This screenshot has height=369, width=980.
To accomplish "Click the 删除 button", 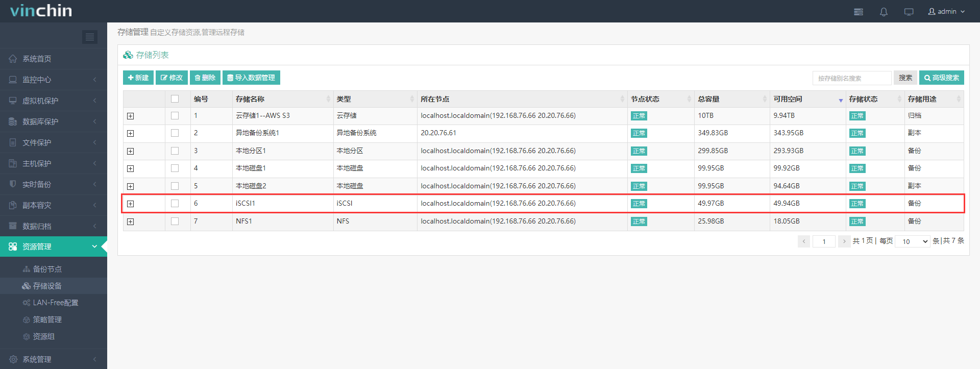I will pyautogui.click(x=205, y=78).
